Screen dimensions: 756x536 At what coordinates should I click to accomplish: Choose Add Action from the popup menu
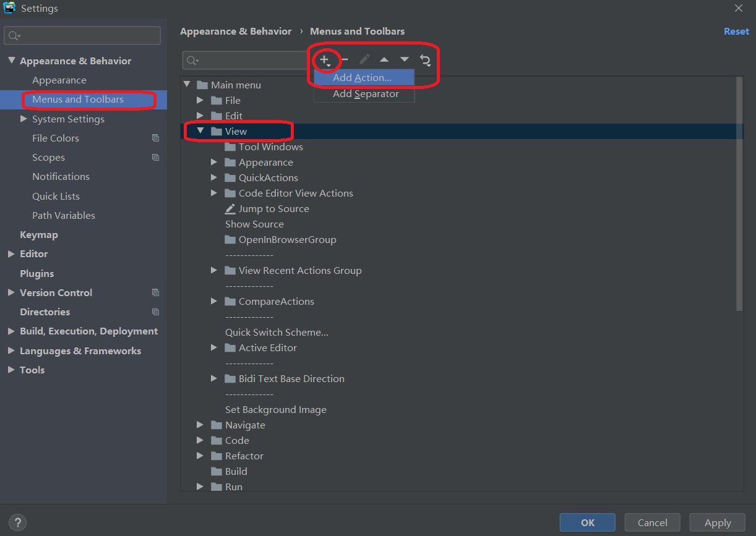pyautogui.click(x=362, y=77)
